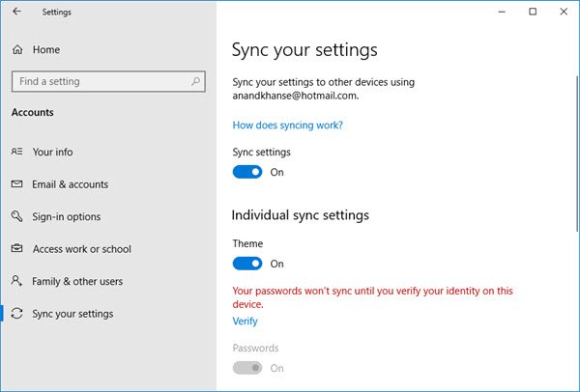Image resolution: width=580 pixels, height=392 pixels.
Task: Click the Email & accounts envelope icon
Action: (x=17, y=184)
